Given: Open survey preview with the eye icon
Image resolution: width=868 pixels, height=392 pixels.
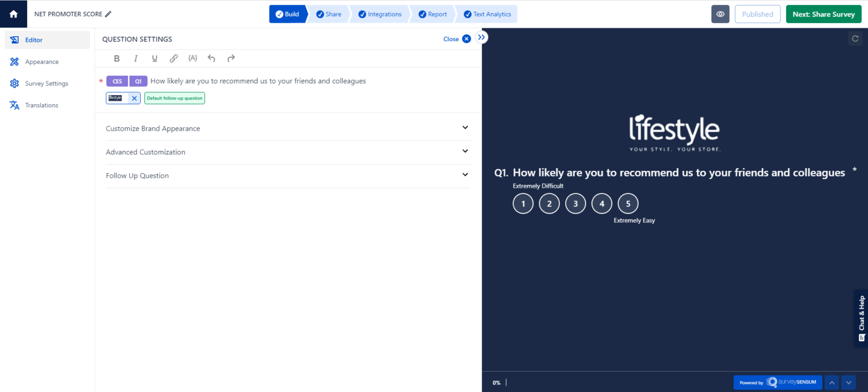Looking at the screenshot, I should click(720, 14).
